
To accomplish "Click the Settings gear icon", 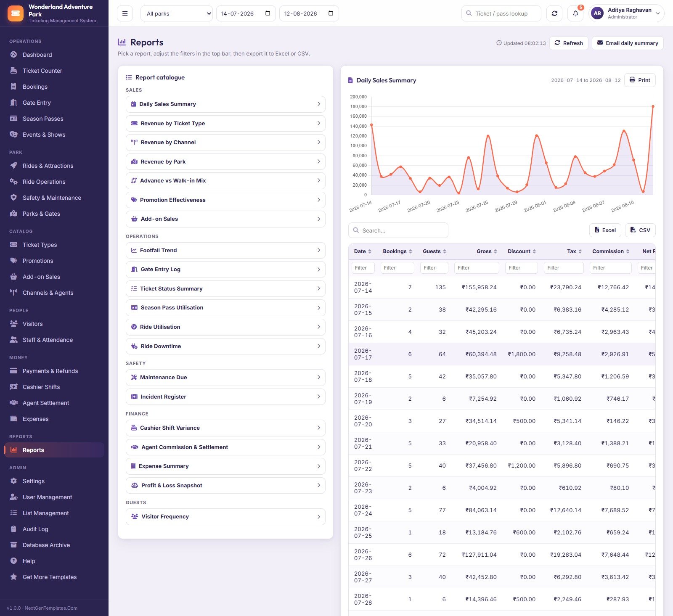I will [14, 481].
